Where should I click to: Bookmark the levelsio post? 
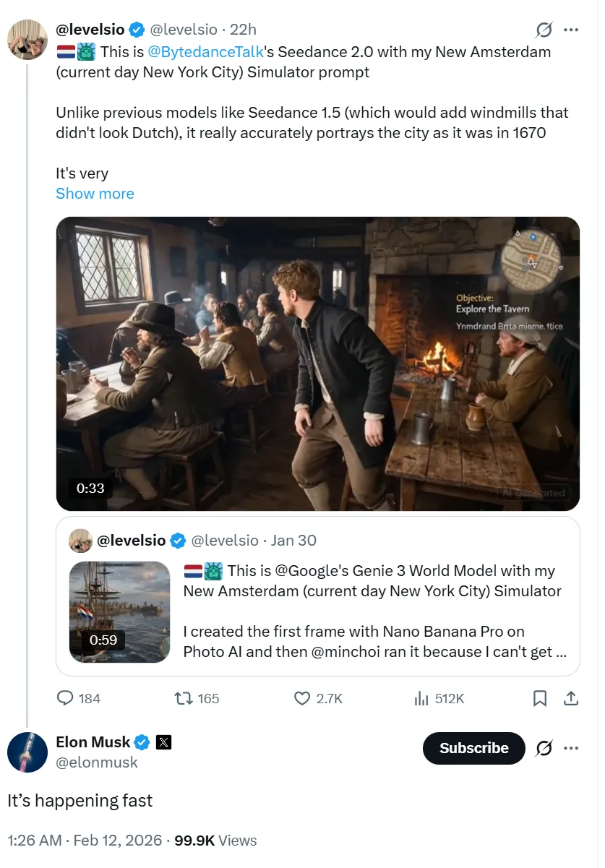click(x=540, y=698)
